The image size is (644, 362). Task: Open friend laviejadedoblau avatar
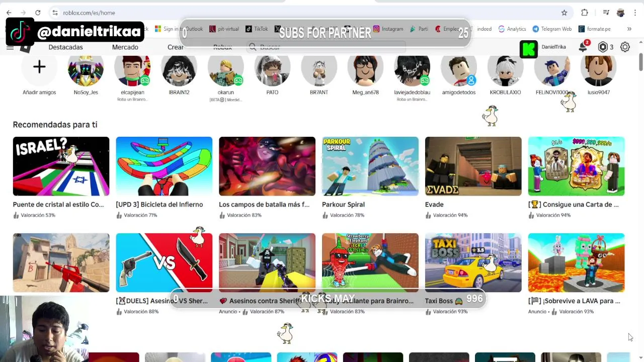point(412,68)
